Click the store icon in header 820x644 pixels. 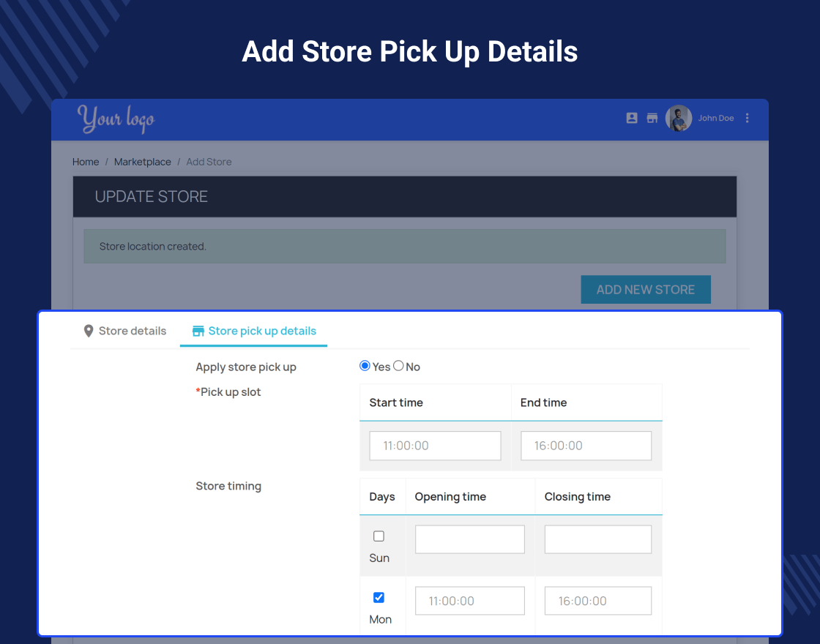[x=652, y=118]
